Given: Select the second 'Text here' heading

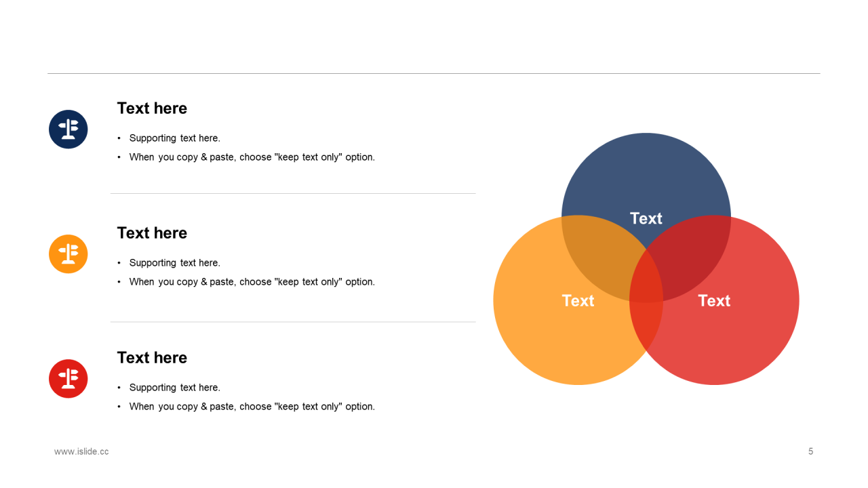Looking at the screenshot, I should pos(152,233).
